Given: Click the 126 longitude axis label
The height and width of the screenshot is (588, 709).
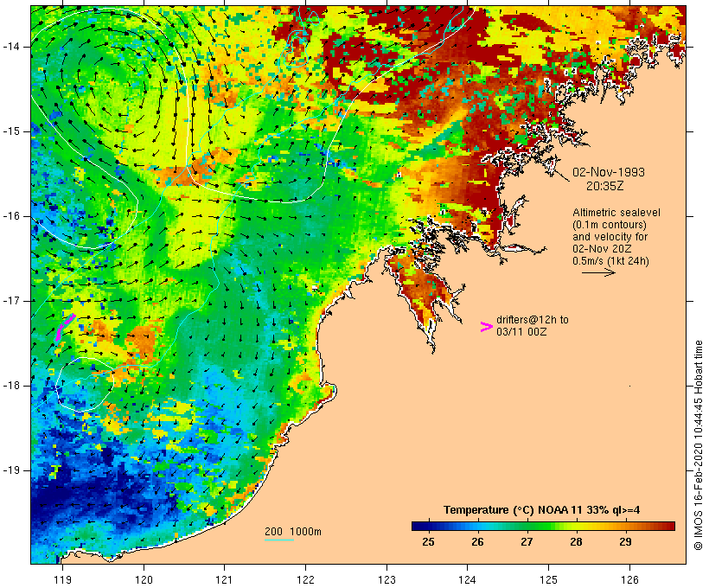Looking at the screenshot, I should [629, 579].
